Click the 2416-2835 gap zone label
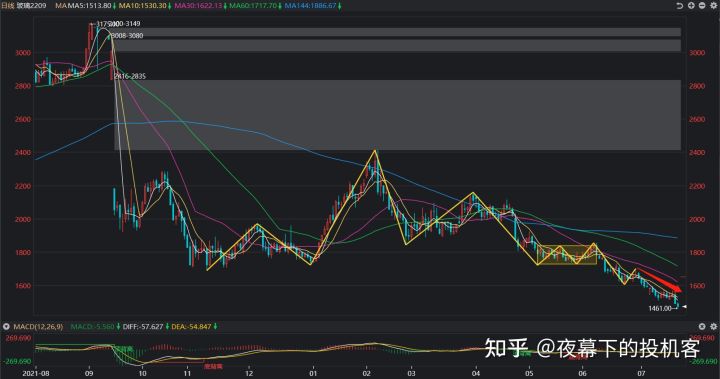Viewport: 720px width, 379px height. (130, 76)
